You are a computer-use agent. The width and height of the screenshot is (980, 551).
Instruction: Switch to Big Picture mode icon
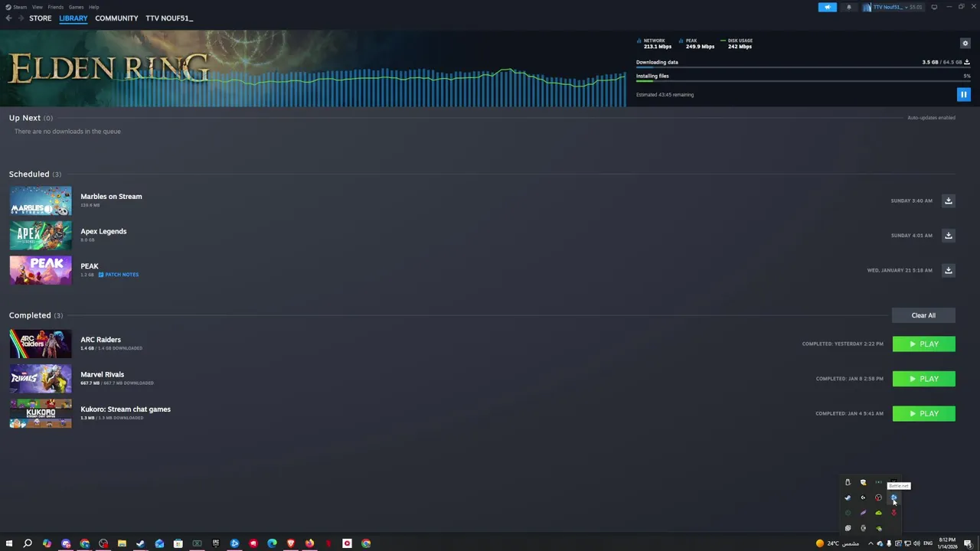tap(934, 7)
